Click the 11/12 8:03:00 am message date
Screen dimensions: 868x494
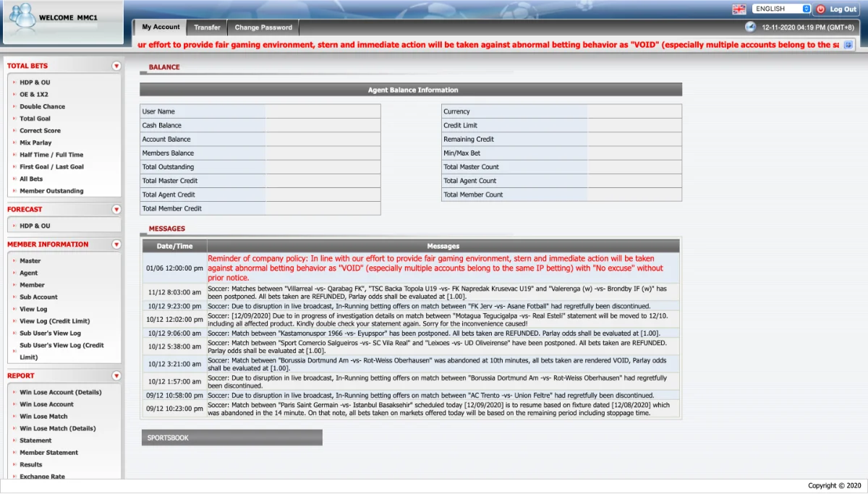click(x=174, y=291)
